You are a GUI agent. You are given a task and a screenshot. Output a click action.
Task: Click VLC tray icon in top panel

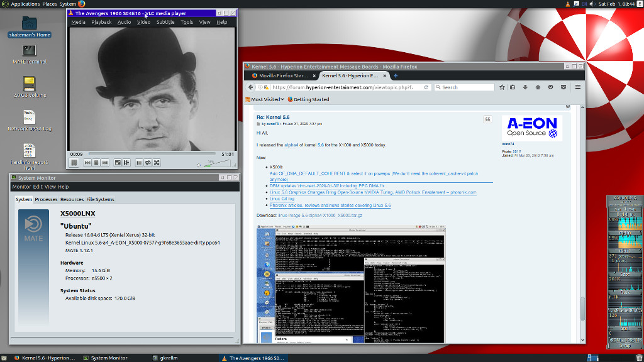[568, 4]
